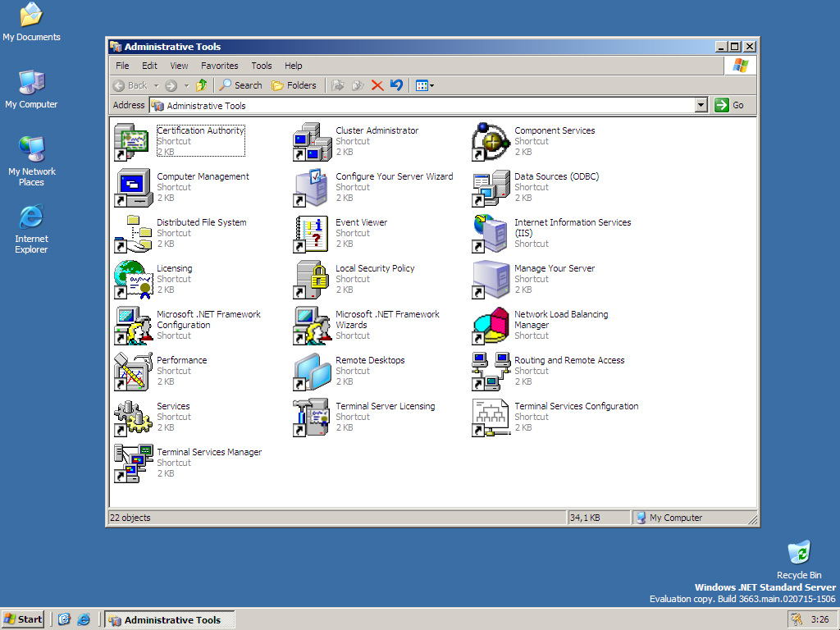Click the Search toolbar button
The width and height of the screenshot is (840, 630).
point(240,85)
